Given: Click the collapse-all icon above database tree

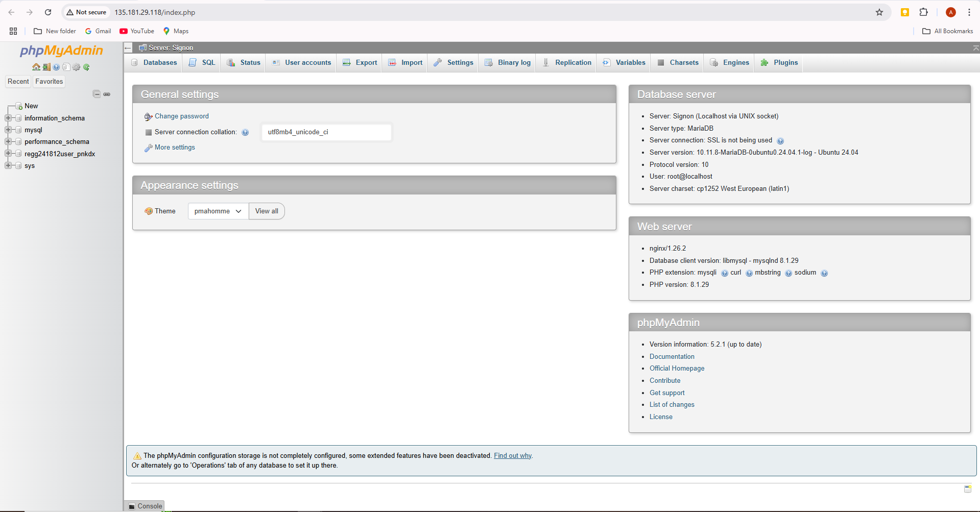Looking at the screenshot, I should [x=97, y=94].
